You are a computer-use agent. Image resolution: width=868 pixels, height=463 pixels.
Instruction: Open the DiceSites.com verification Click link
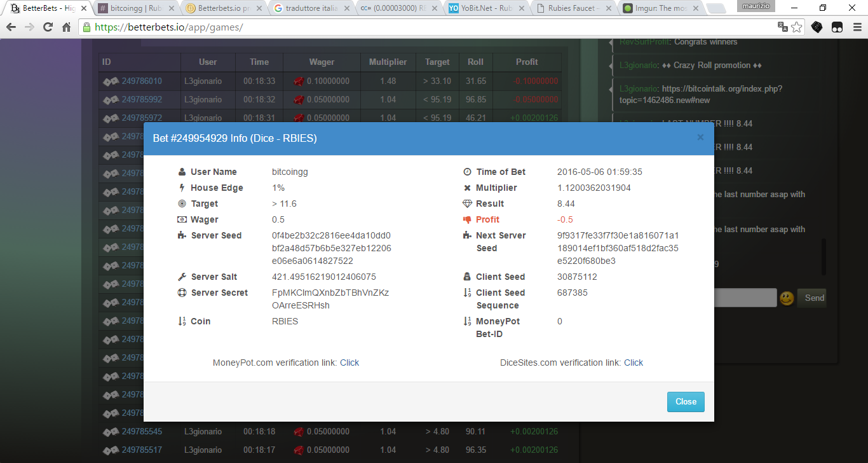[634, 363]
